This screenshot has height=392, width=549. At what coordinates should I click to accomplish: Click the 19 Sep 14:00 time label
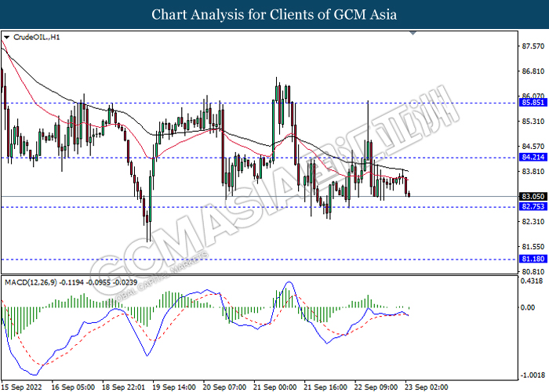click(x=174, y=387)
